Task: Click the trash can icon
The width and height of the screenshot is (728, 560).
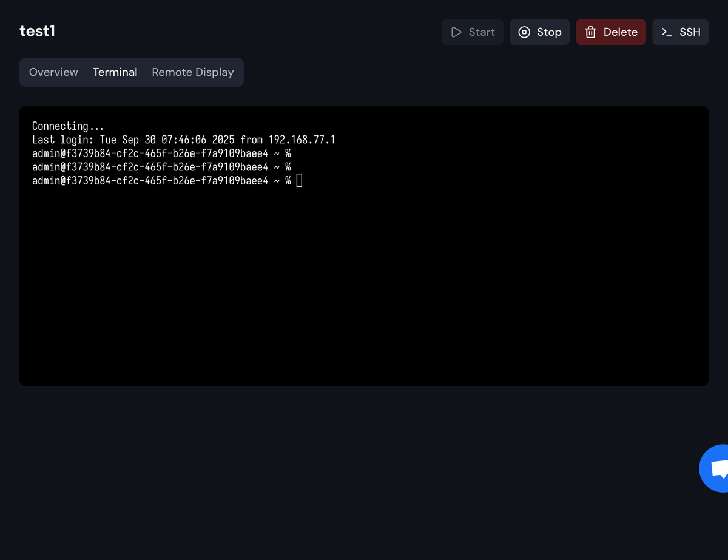Action: click(590, 32)
